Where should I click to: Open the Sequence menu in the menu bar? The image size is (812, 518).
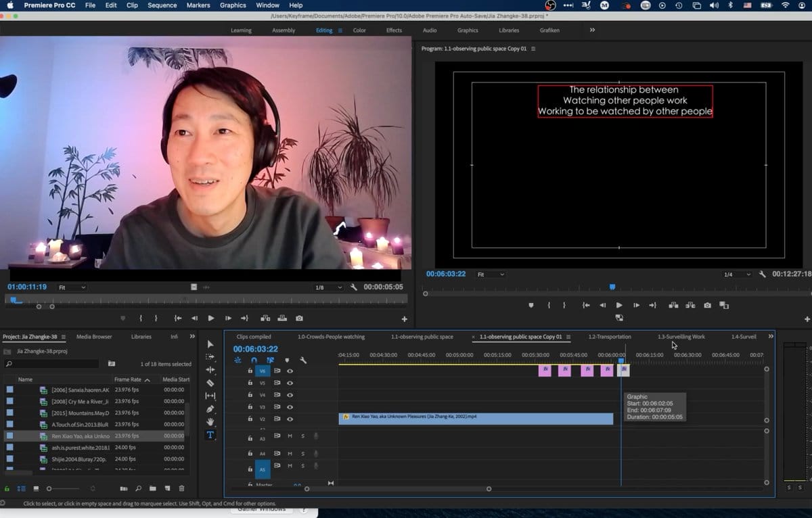click(x=162, y=5)
